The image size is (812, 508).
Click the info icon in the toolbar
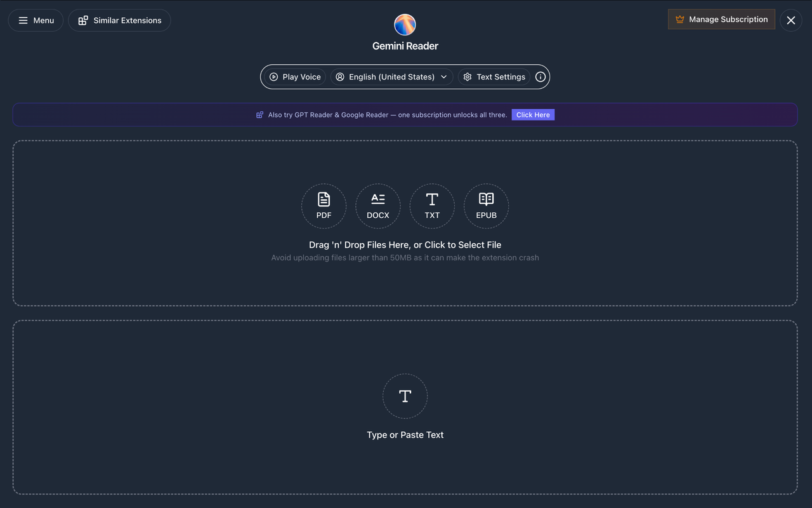[x=540, y=77]
